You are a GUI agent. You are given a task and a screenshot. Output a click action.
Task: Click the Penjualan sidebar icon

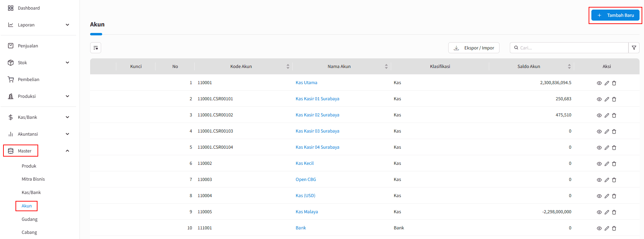[x=11, y=46]
